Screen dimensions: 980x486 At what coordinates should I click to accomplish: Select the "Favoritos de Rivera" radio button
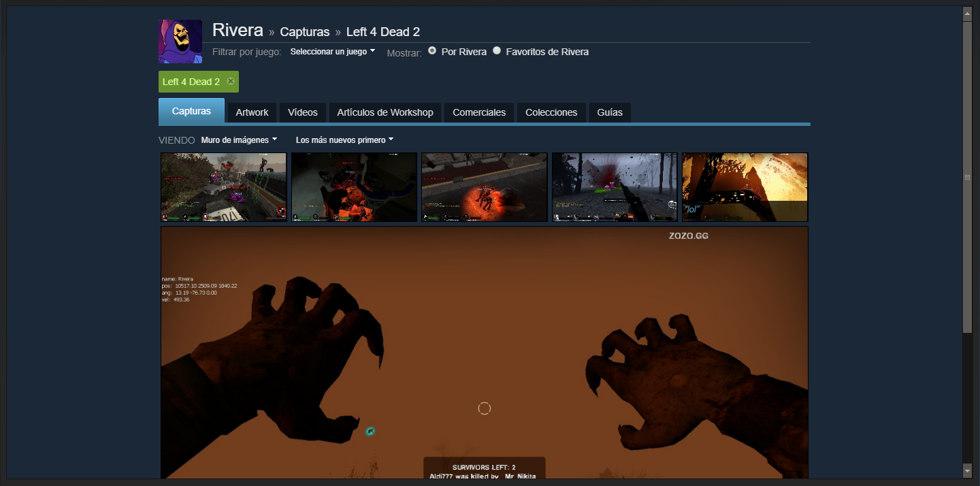(x=497, y=51)
